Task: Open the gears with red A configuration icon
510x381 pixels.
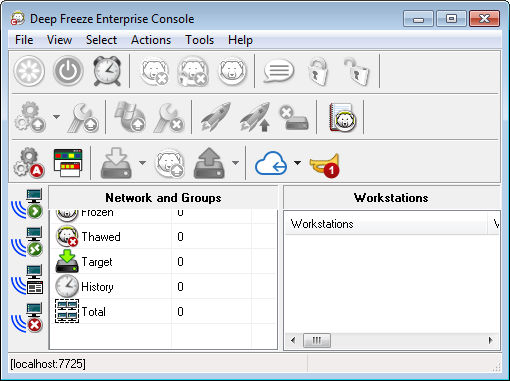Action: click(29, 163)
